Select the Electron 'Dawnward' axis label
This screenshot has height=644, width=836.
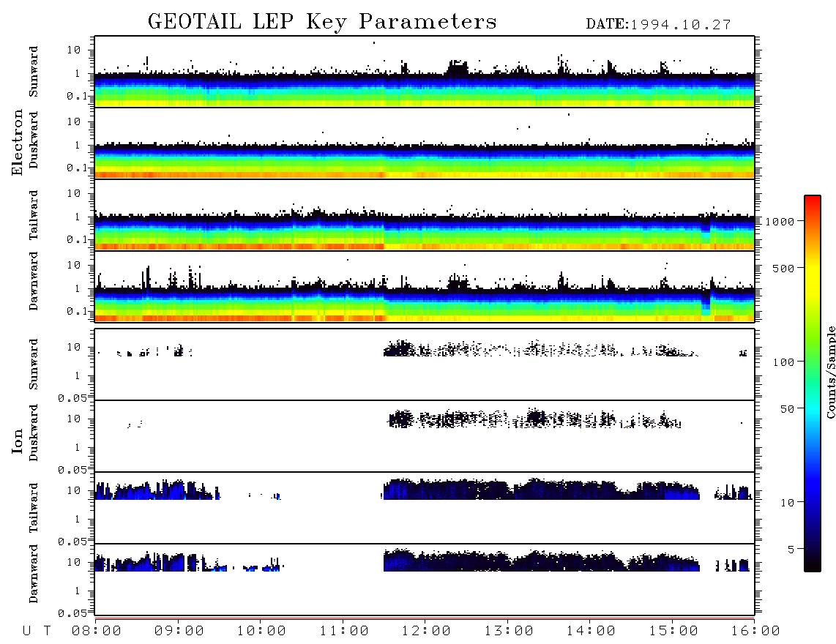(x=34, y=282)
